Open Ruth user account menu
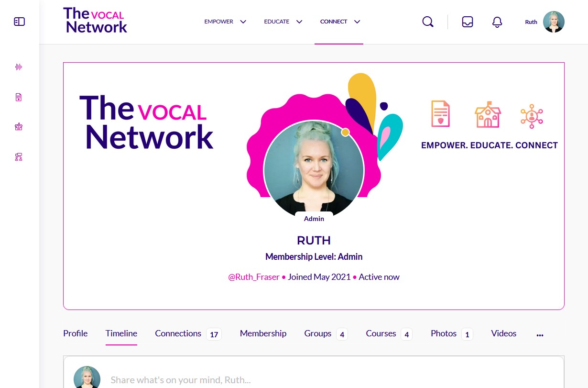Screen dimensions: 588x388 point(544,22)
